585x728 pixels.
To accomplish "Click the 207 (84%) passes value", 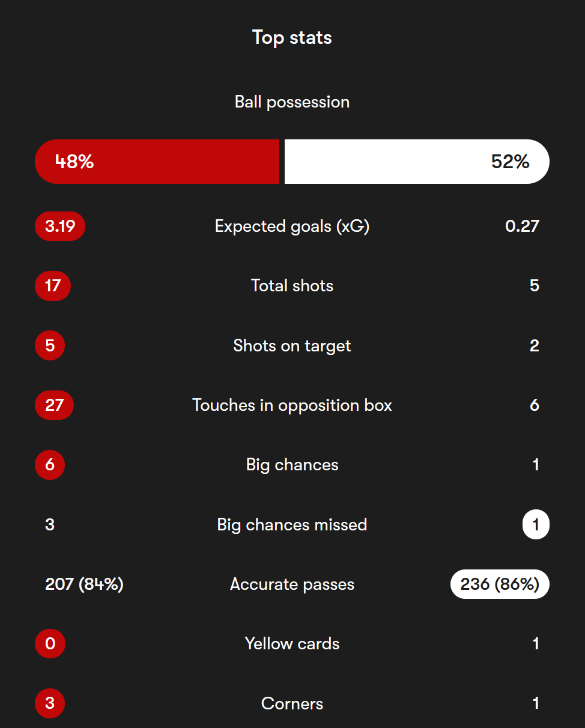I will click(84, 584).
